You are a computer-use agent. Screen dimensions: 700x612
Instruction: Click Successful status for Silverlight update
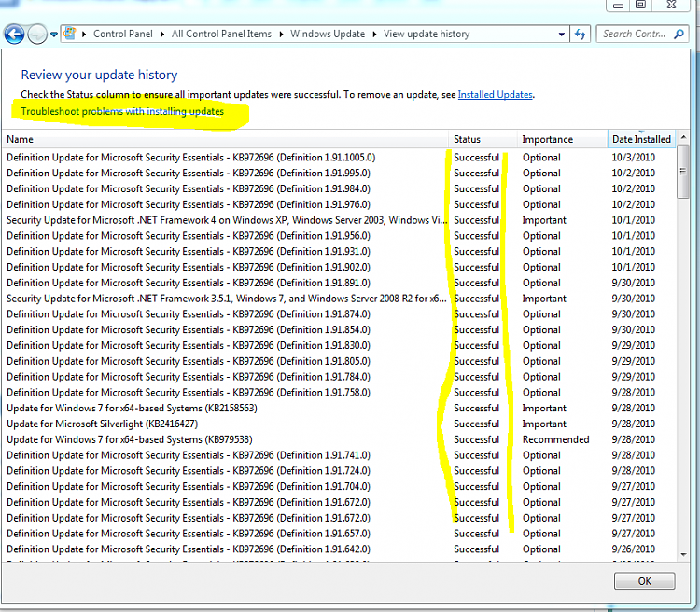click(476, 424)
